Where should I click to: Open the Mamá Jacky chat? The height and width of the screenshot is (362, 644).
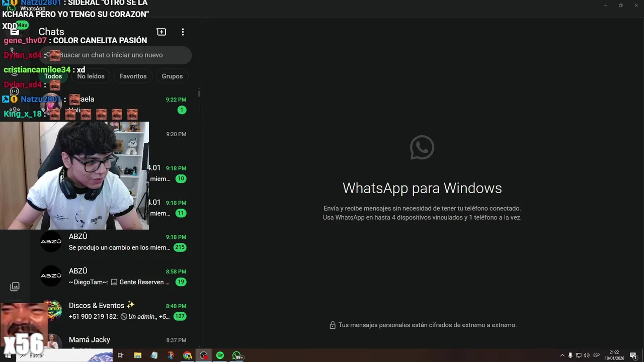115,340
